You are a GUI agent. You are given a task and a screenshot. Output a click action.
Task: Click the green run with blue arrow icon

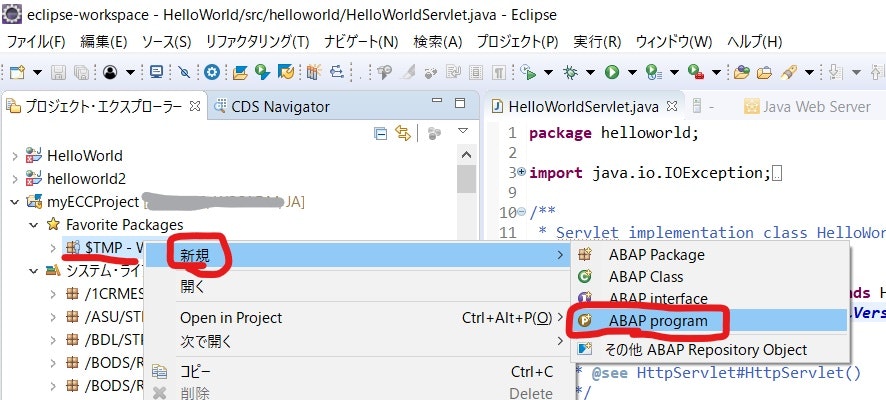click(263, 72)
